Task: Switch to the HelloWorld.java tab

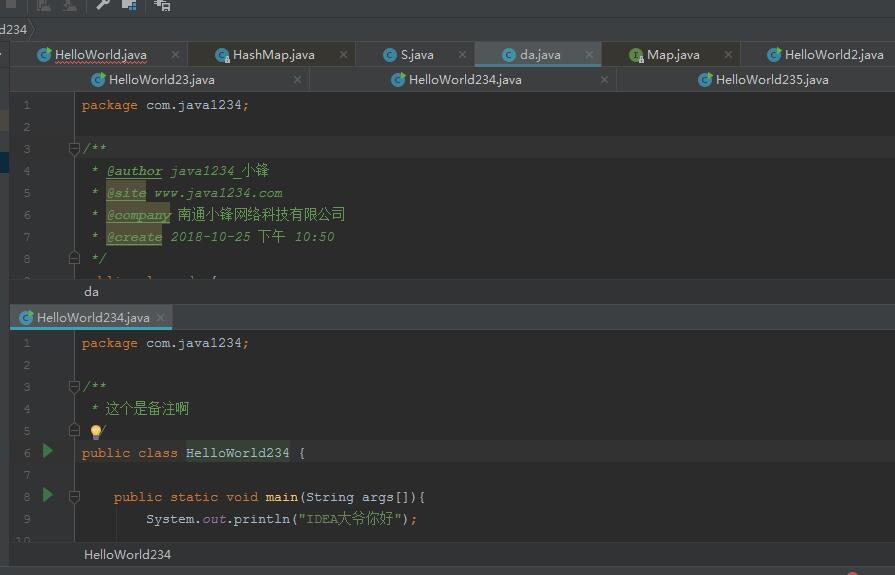Action: 100,55
